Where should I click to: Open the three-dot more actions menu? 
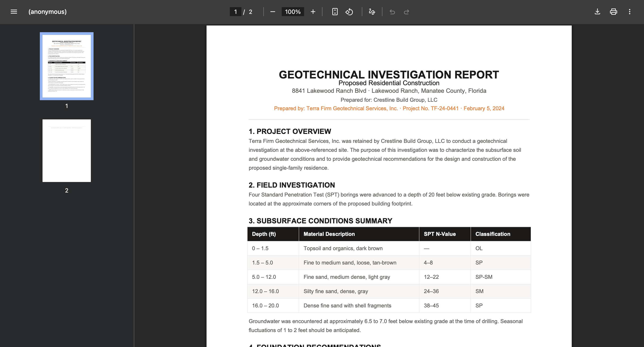[x=629, y=12]
